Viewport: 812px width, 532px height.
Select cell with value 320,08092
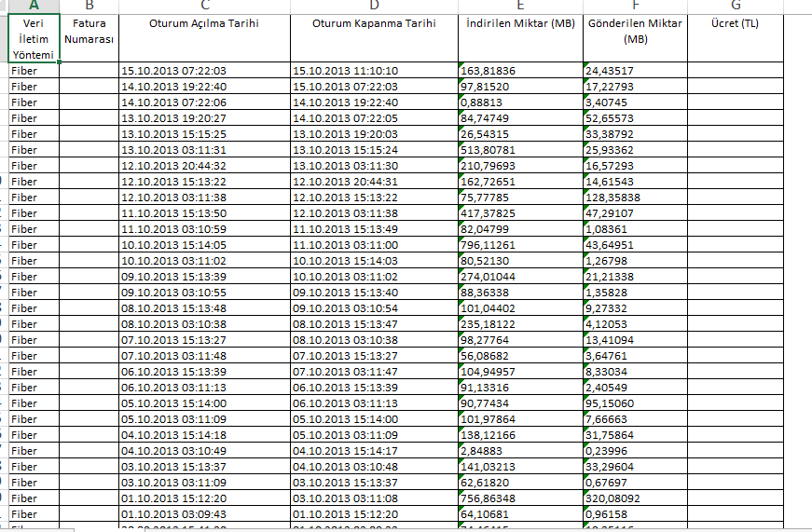[636, 498]
